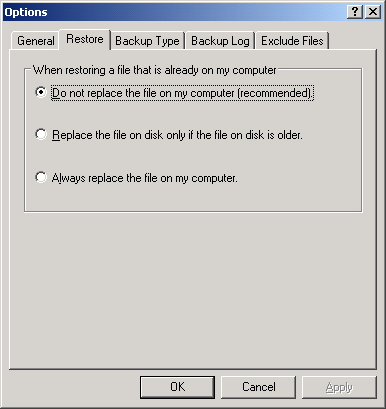Go to the Backup Log tab
Viewport: 386px width, 409px height.
pyautogui.click(x=220, y=41)
